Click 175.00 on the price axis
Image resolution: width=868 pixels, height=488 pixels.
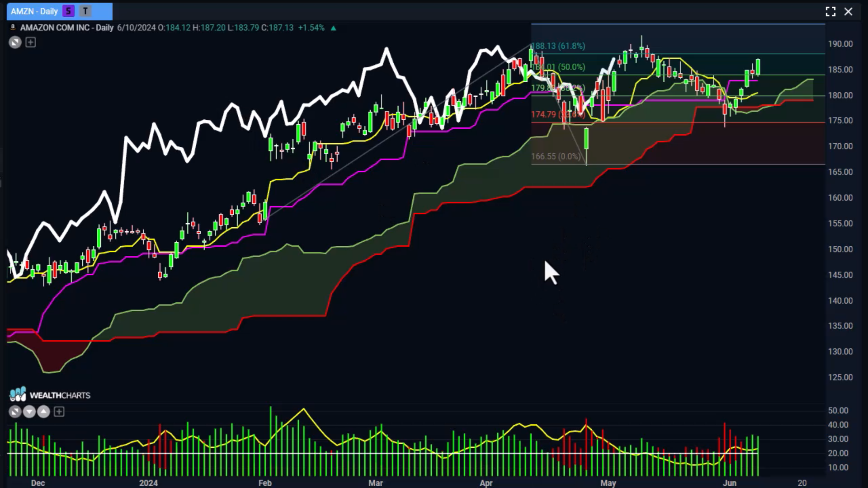coord(840,121)
